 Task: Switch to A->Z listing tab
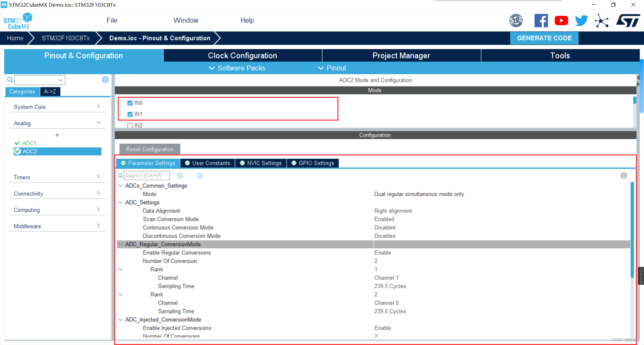(x=50, y=91)
